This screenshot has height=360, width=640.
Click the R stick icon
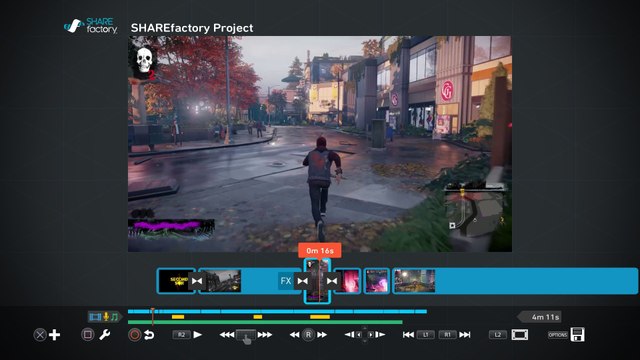(308, 335)
